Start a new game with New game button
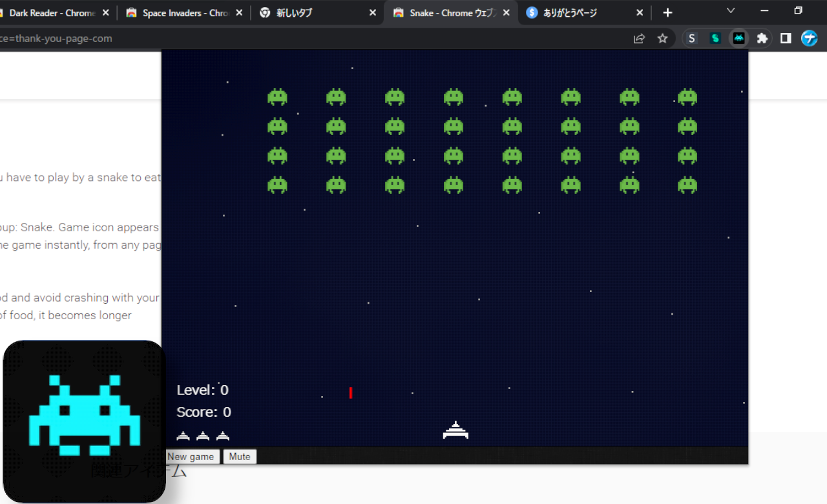This screenshot has height=504, width=827. pyautogui.click(x=191, y=457)
